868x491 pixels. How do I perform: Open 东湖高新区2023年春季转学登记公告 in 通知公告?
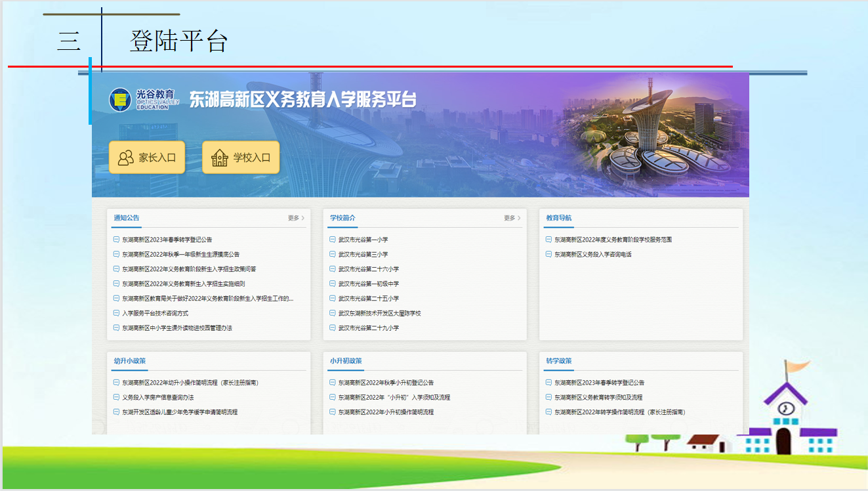(167, 240)
